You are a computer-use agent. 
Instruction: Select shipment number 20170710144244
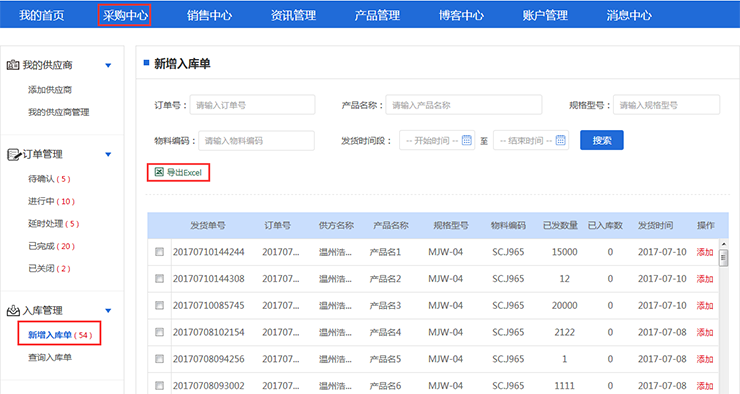pos(209,252)
